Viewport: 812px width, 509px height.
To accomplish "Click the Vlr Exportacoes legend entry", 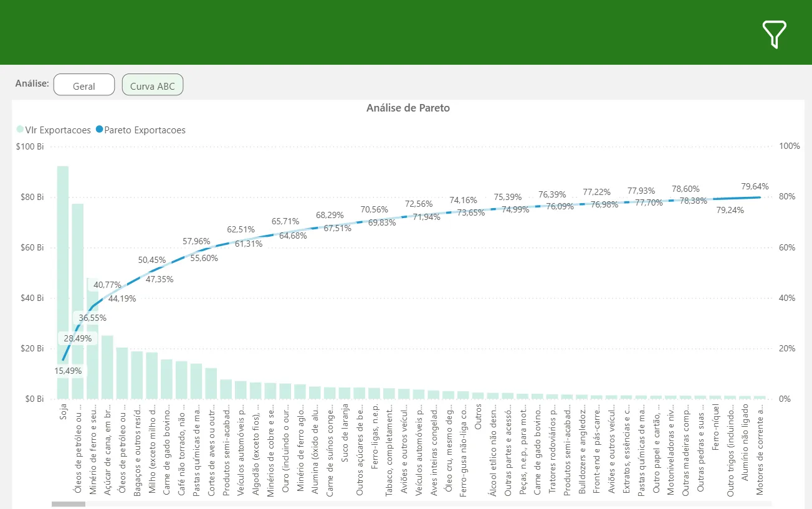I will click(x=54, y=130).
